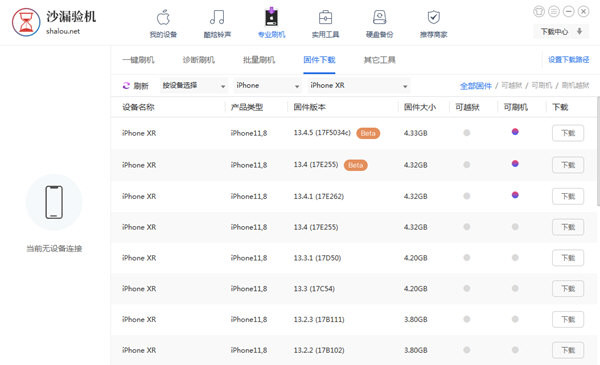
Task: Click the 可刷机 gray dot for 13.3
Action: tap(515, 288)
